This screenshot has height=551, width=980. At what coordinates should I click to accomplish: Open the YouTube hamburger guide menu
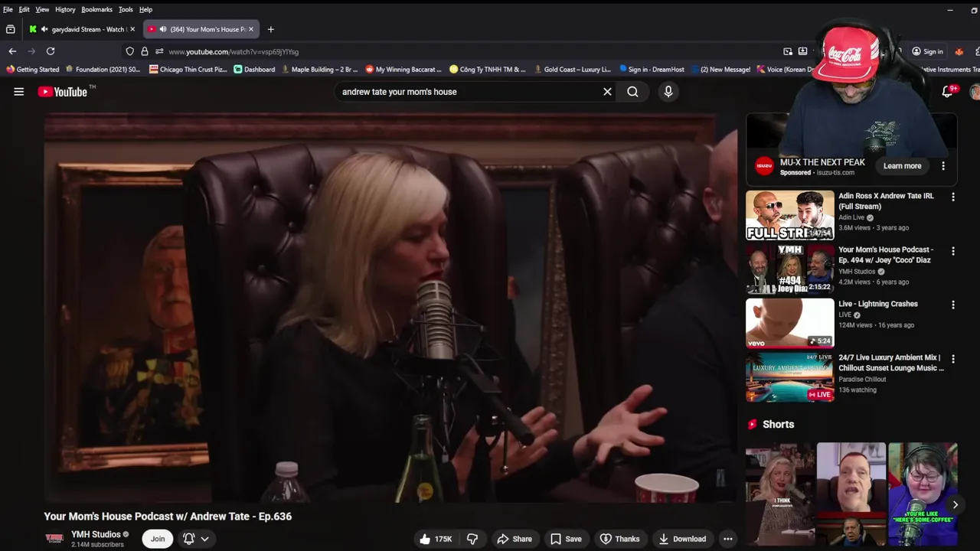coord(19,92)
